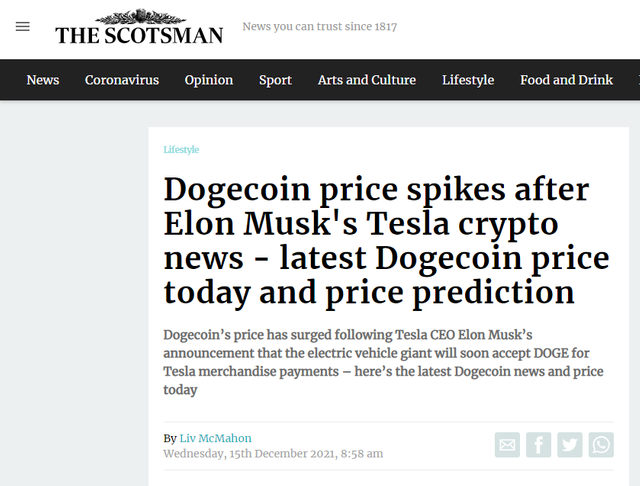The image size is (640, 486).
Task: Click the article publication date
Action: pos(273,454)
